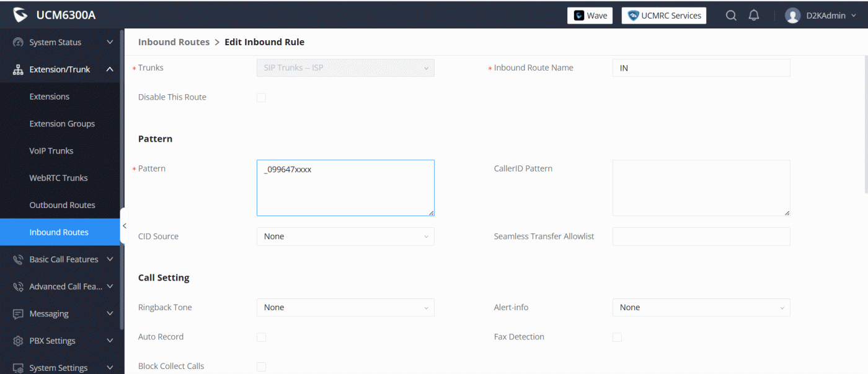The height and width of the screenshot is (374, 868).
Task: Click the page's vertical scrollbar
Action: [865, 124]
